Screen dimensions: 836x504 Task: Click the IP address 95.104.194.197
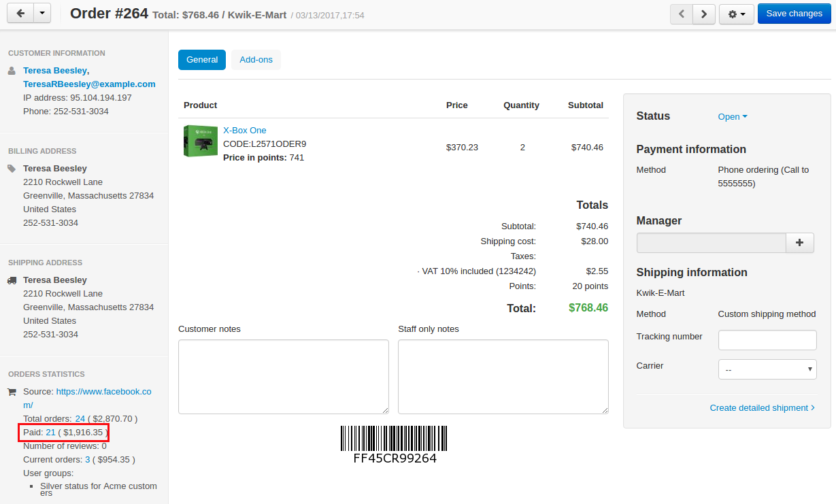pos(101,98)
